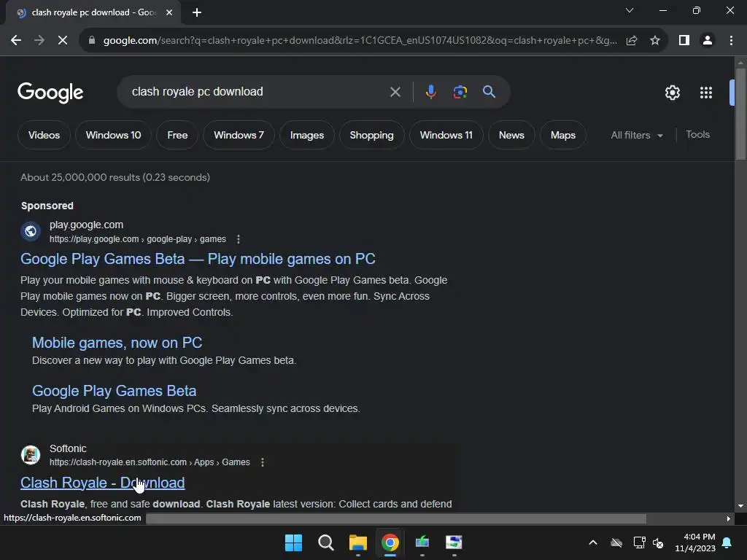
Task: Click the scroll down arrow
Action: (x=740, y=506)
